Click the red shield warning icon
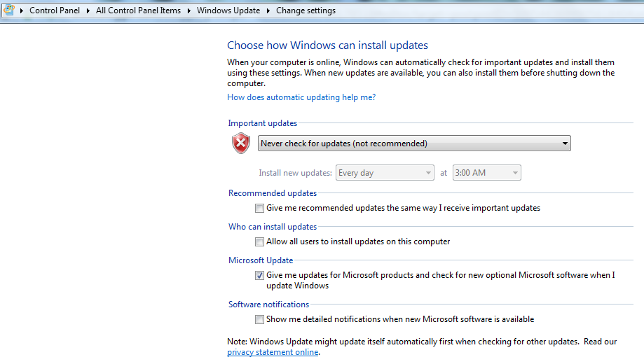Image resolution: width=644 pixels, height=364 pixels. 241,143
